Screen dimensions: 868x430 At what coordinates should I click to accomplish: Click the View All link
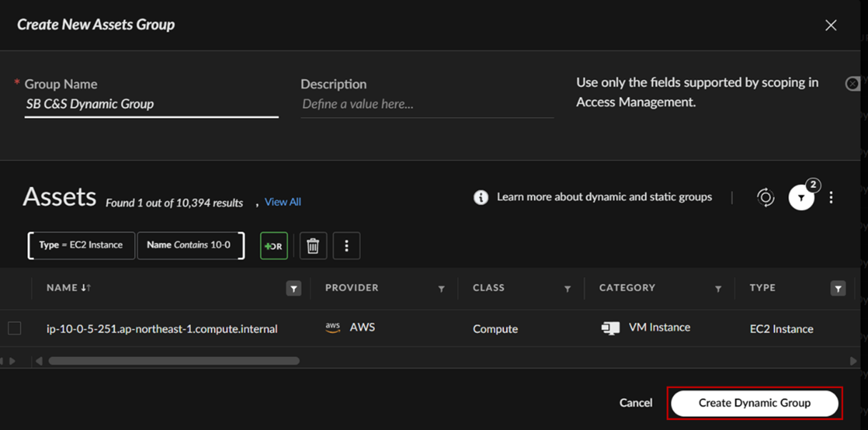(282, 202)
